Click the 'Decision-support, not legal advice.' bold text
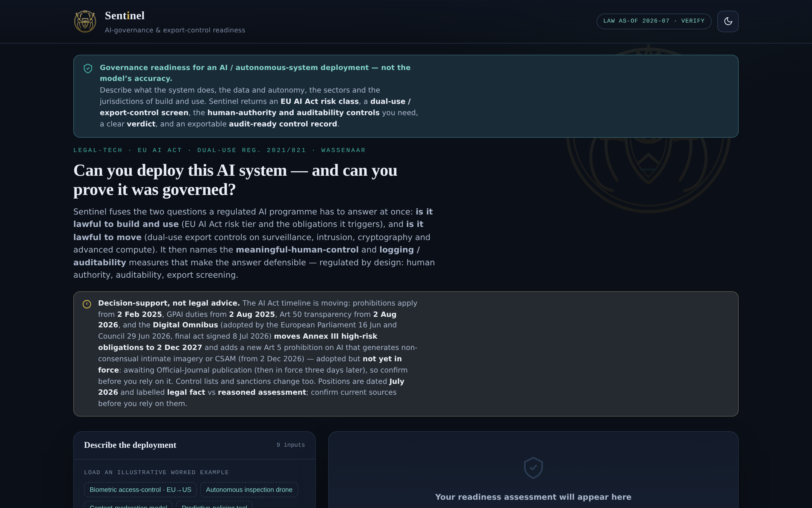The height and width of the screenshot is (508, 812). pyautogui.click(x=169, y=303)
